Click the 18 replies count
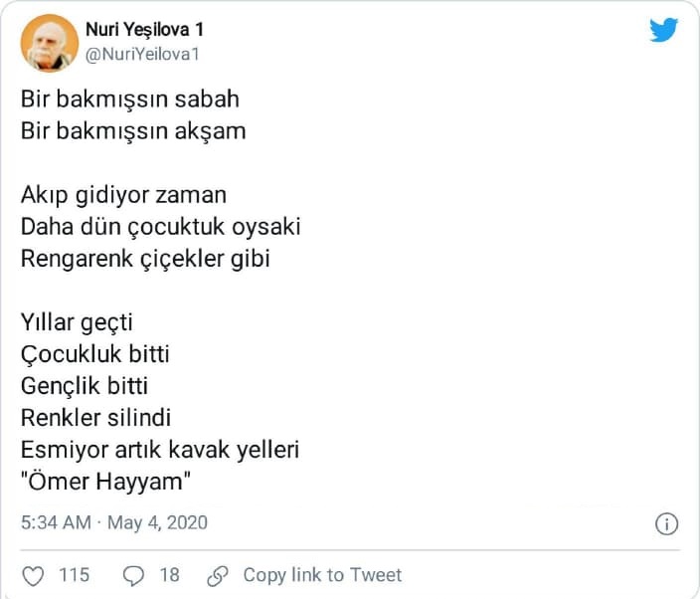 (169, 575)
